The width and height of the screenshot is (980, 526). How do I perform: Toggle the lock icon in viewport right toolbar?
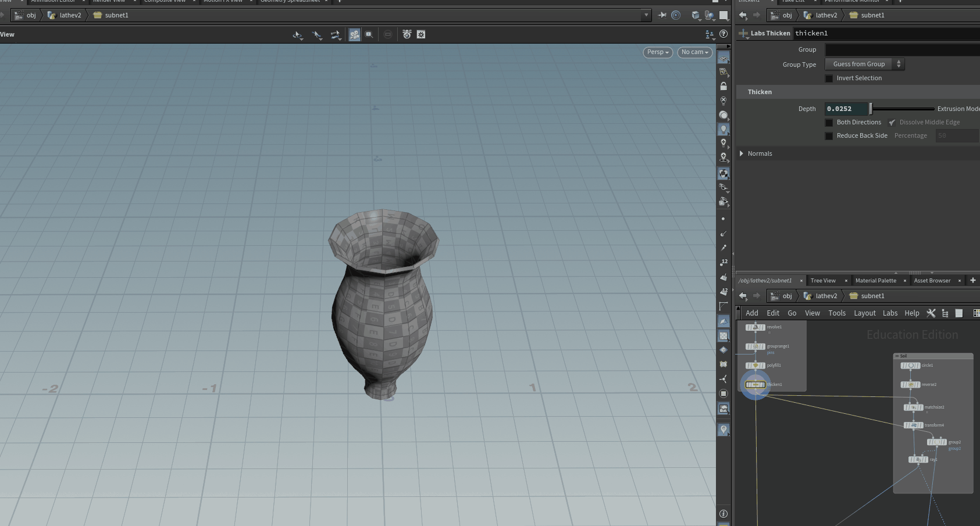[x=724, y=86]
